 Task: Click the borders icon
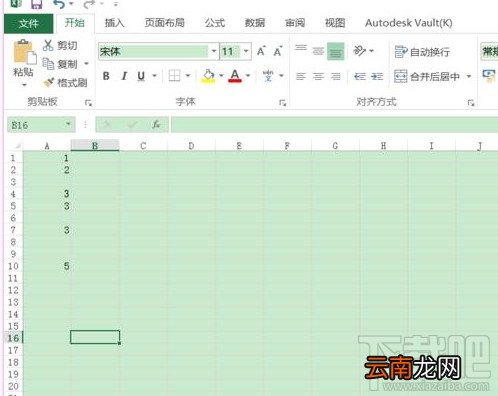pyautogui.click(x=174, y=76)
